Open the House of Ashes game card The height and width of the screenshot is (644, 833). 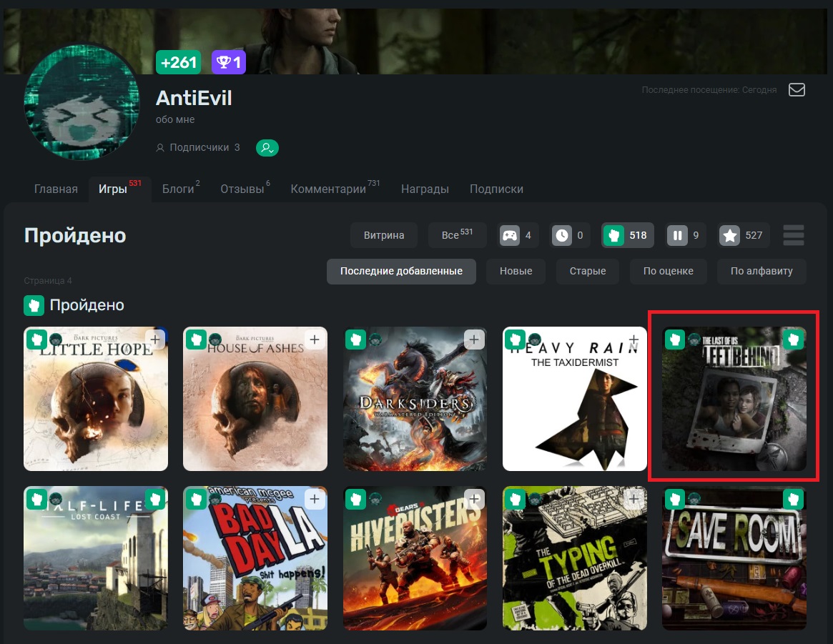pos(255,399)
